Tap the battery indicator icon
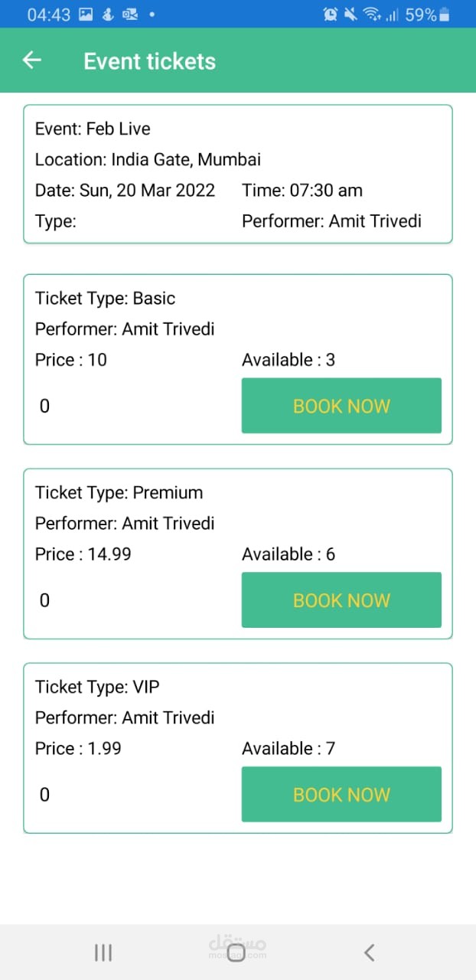This screenshot has width=476, height=980. (x=445, y=14)
